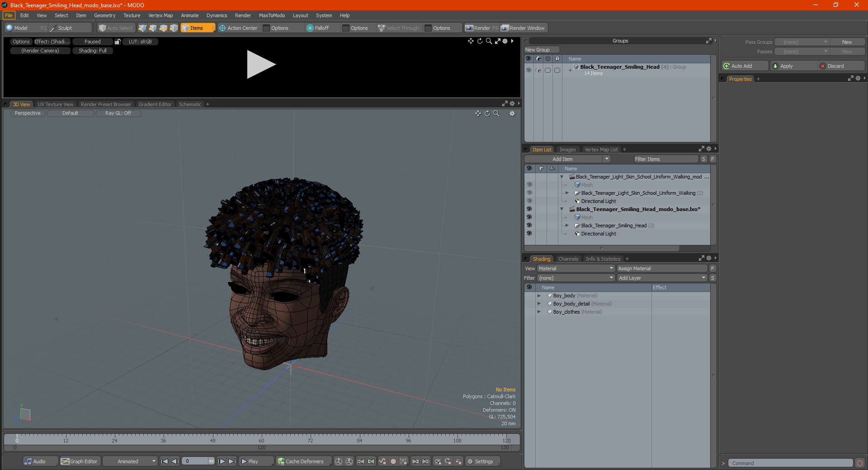868x470 pixels.
Task: Click the Action Center tool
Action: [x=238, y=28]
